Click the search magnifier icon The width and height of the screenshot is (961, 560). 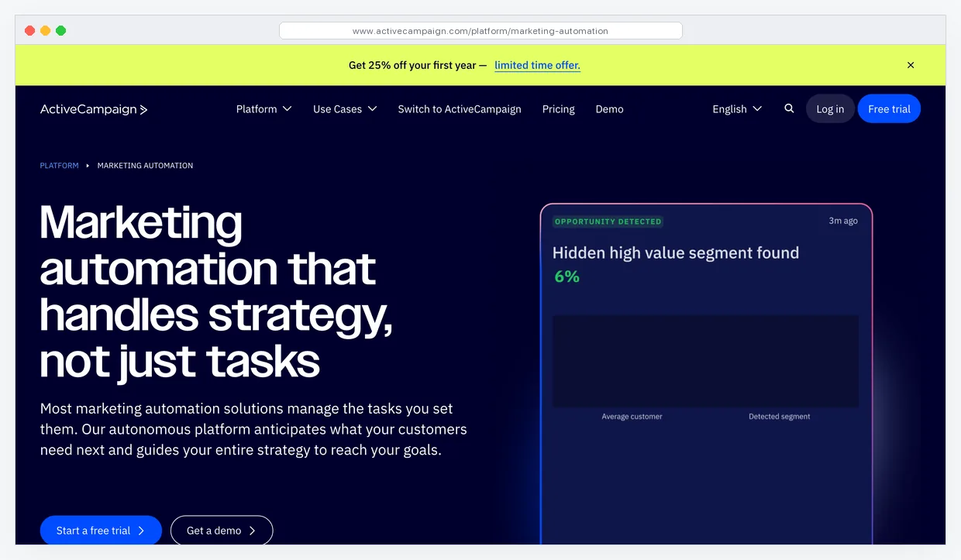(789, 108)
